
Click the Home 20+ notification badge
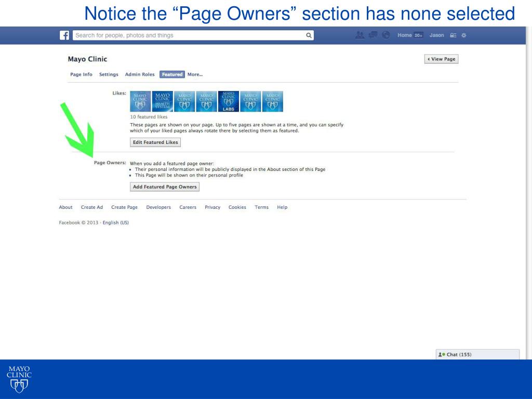point(418,35)
